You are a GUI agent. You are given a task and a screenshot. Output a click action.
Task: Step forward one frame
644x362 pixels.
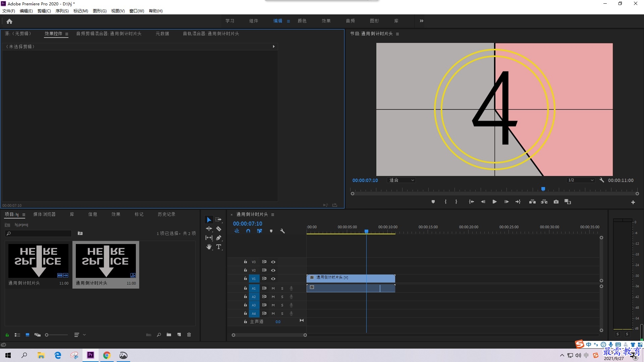tap(506, 202)
